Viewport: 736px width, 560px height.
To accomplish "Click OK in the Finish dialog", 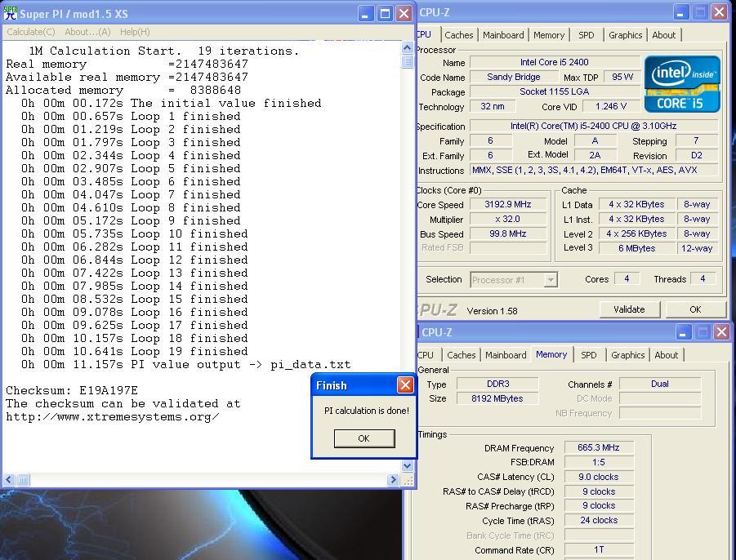I will (x=364, y=438).
